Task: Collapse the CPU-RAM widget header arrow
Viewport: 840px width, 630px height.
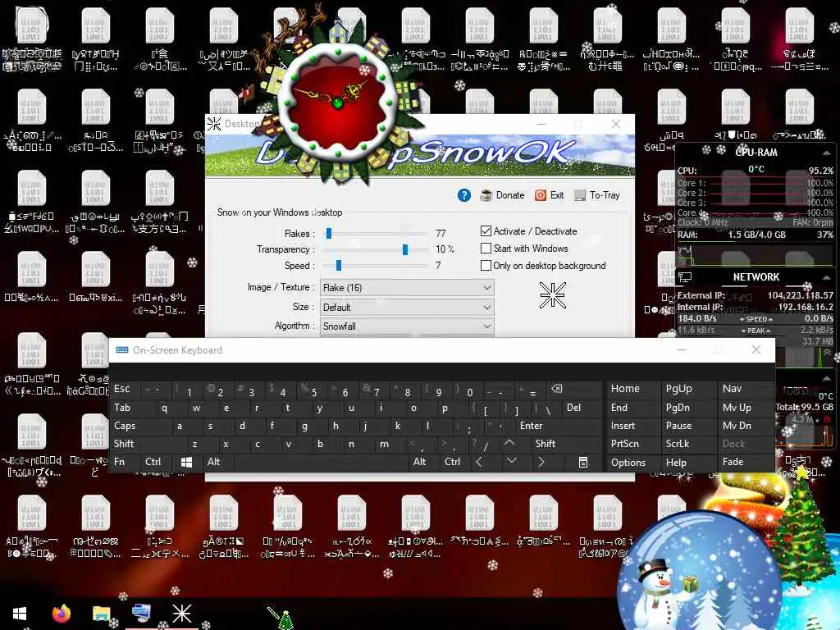Action: [x=827, y=153]
